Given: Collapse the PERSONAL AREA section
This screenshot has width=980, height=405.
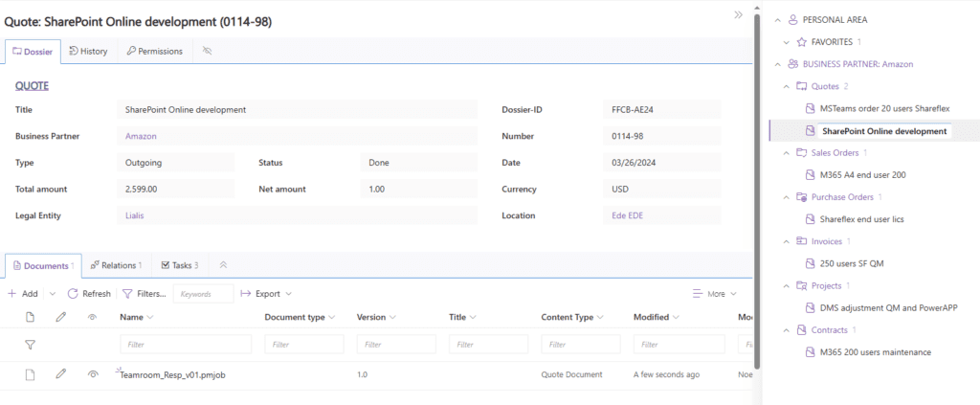Looking at the screenshot, I should 777,20.
